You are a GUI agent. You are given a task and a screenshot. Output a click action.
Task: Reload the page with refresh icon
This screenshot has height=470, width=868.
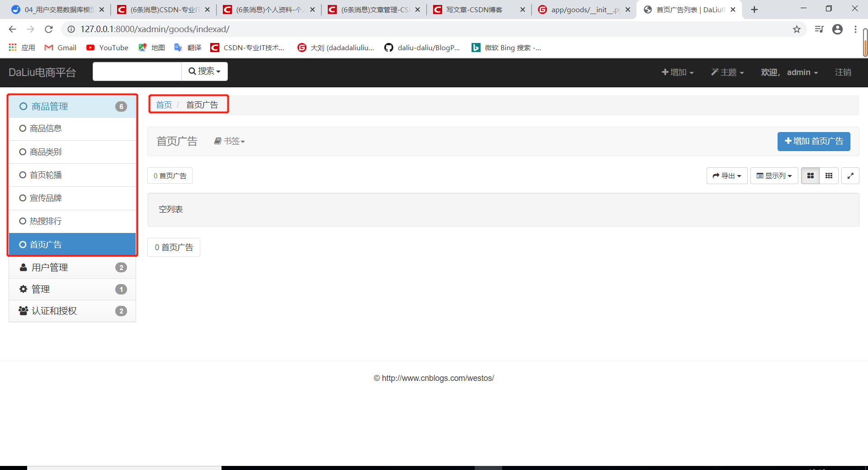(x=49, y=29)
